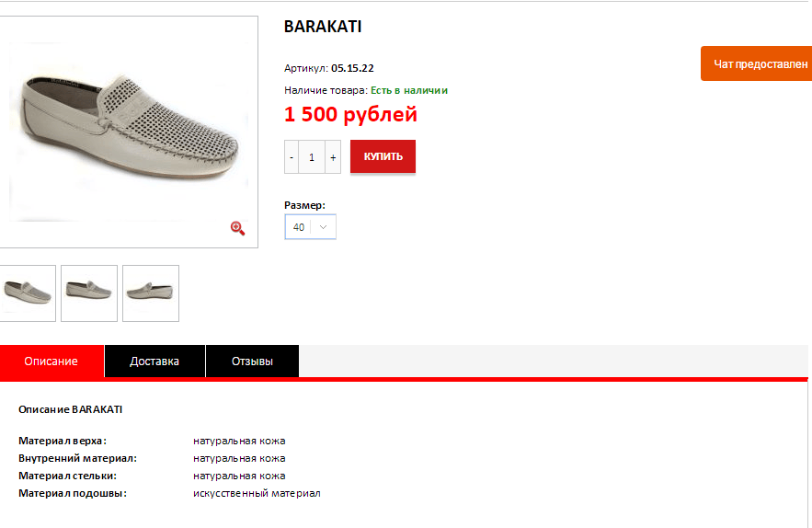812x528 pixels.
Task: Decrease quantity with the minus button
Action: pos(292,157)
